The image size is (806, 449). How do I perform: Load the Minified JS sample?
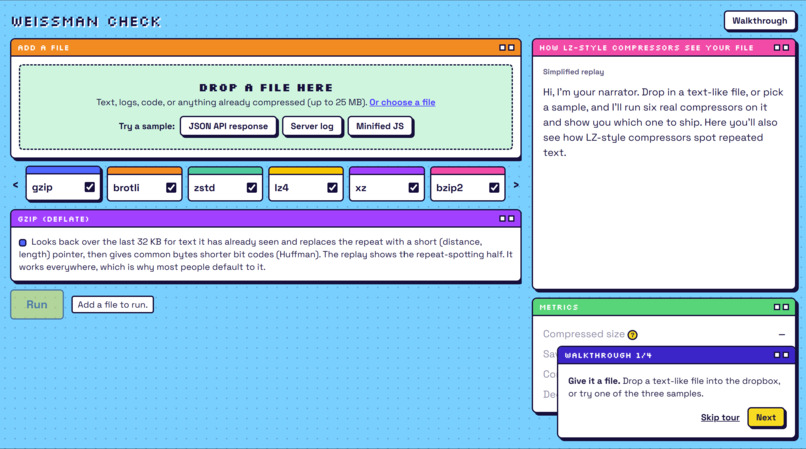pos(380,126)
